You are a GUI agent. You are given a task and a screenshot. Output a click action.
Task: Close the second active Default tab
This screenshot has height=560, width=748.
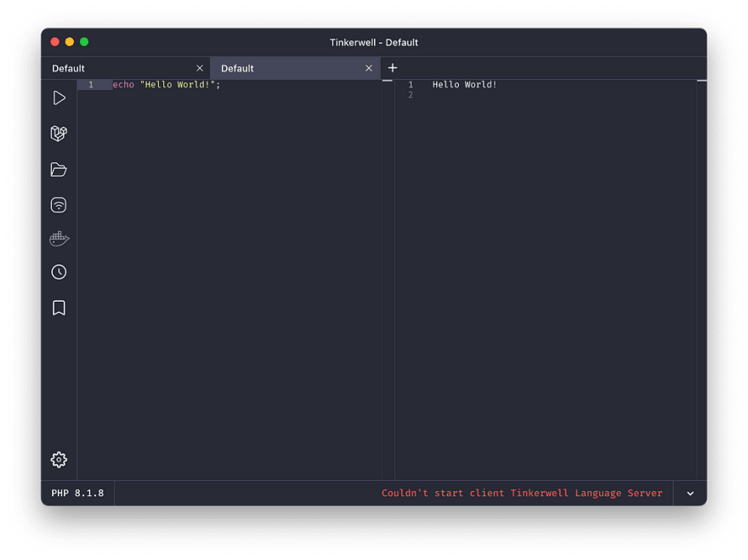pos(369,68)
